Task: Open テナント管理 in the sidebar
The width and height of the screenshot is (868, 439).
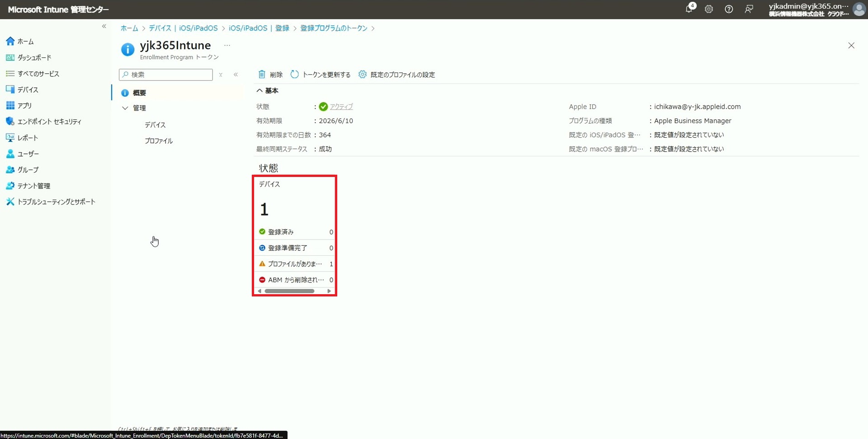Action: [28, 186]
